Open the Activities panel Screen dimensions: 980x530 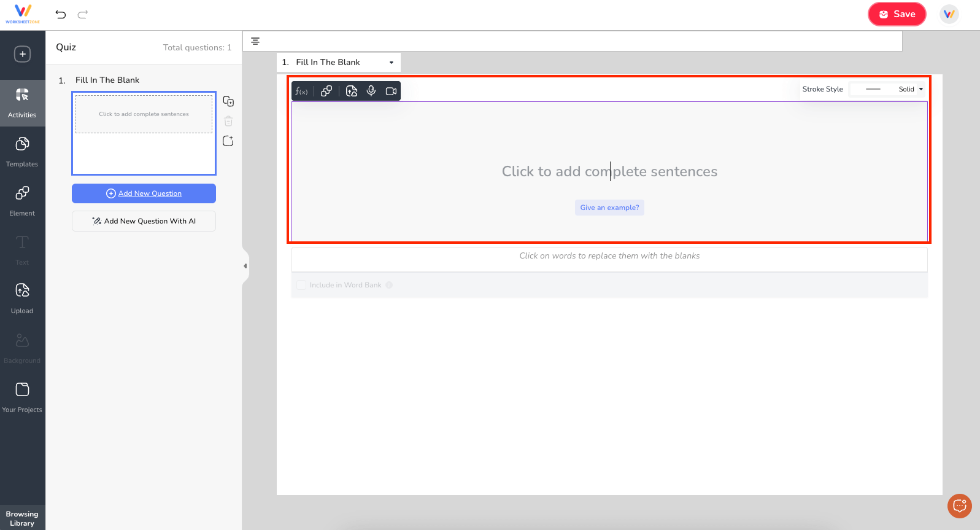pos(23,103)
